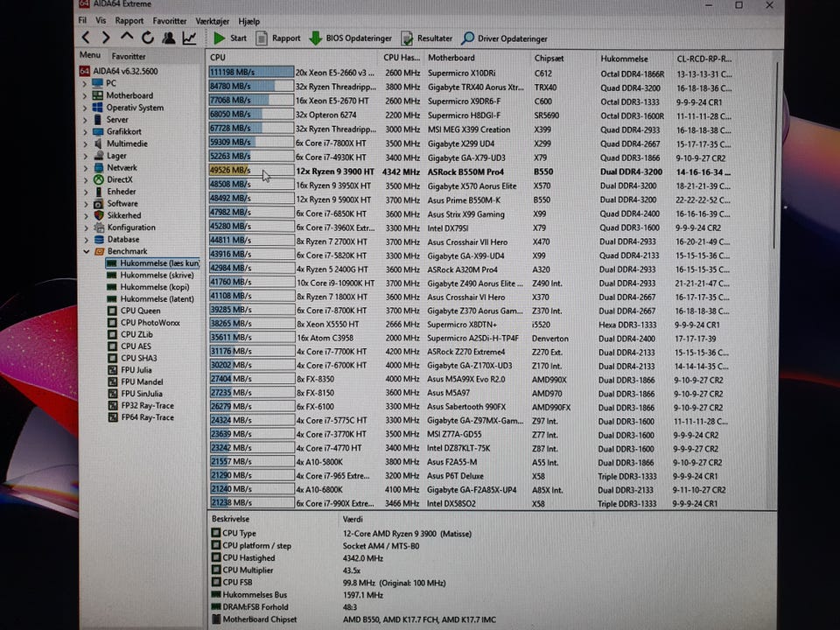Select FP32 Ray-Trace benchmark
The height and width of the screenshot is (630, 840).
142,405
